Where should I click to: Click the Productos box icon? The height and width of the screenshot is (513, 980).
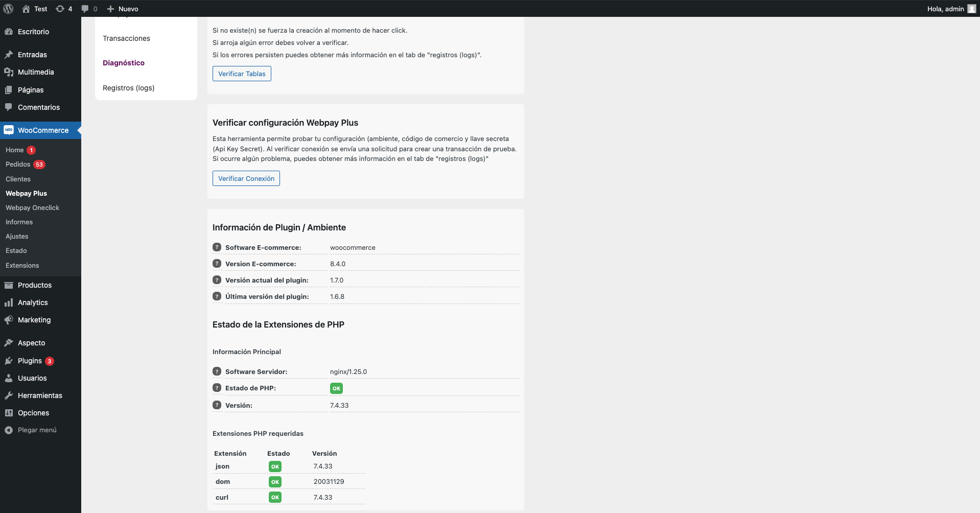click(9, 285)
